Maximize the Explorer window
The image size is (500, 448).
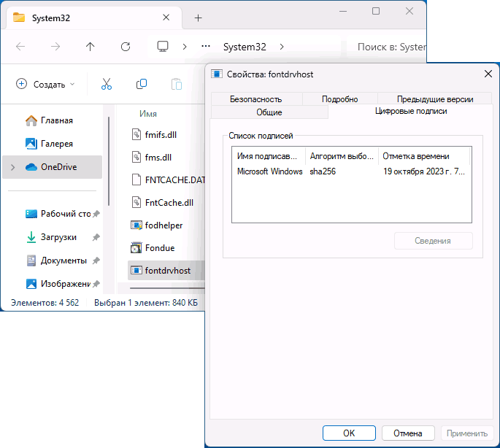coord(376,11)
